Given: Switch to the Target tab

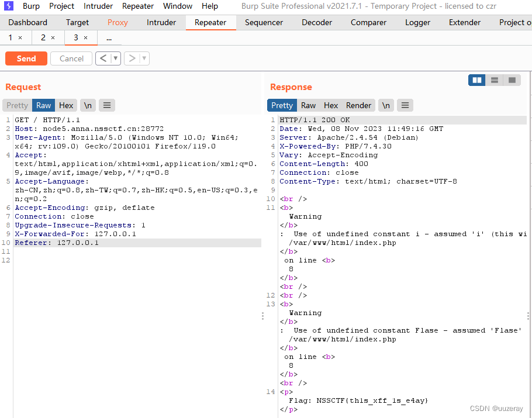Looking at the screenshot, I should [x=77, y=22].
